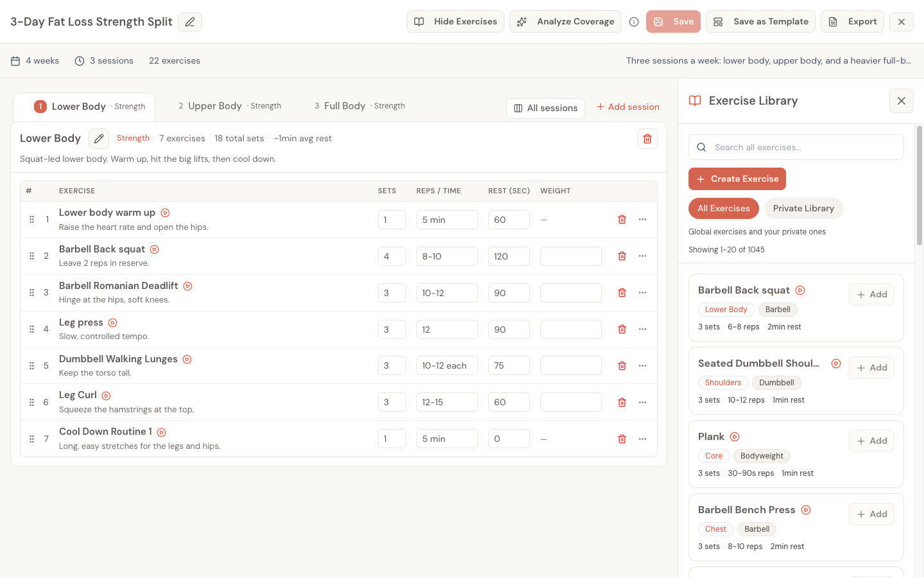The image size is (924, 578).
Task: Preview library Barbell Back squat video
Action: click(x=800, y=290)
